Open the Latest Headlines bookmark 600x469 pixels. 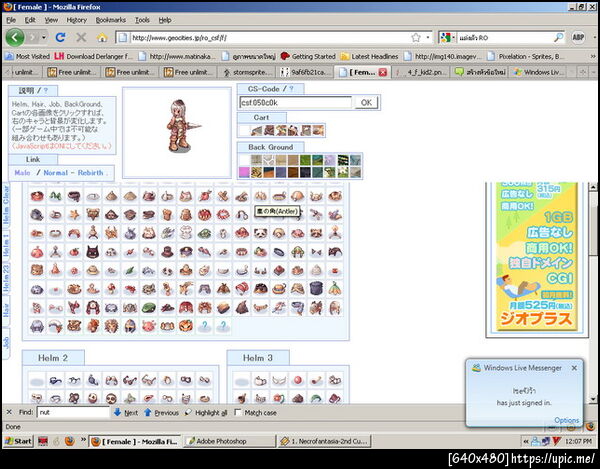point(369,56)
